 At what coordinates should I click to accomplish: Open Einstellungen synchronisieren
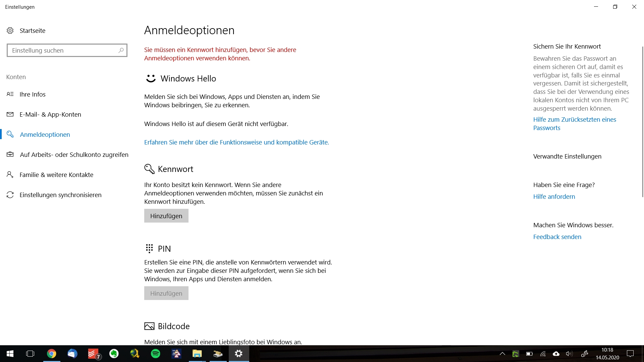click(x=60, y=195)
